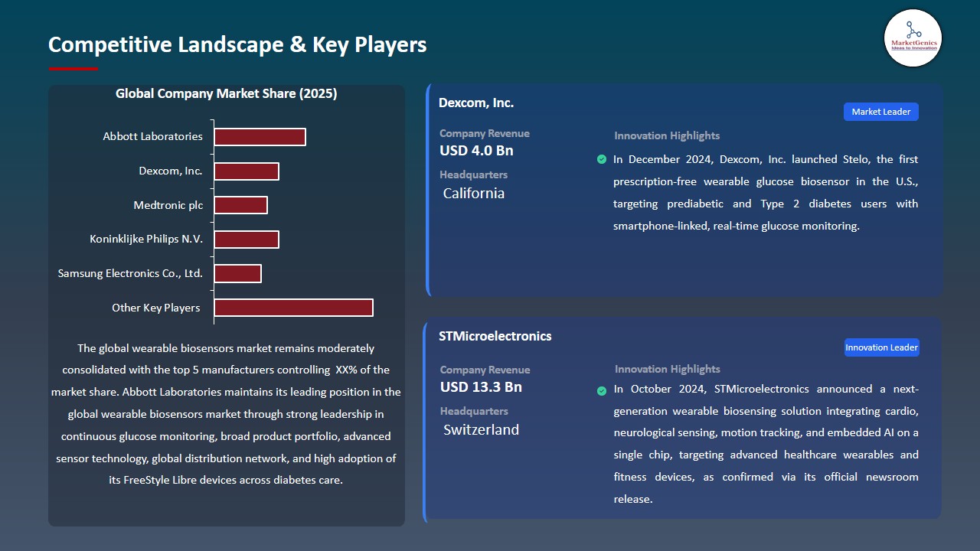Click Company Revenue label in Dexcom card
Screen dimensions: 980x551
[x=485, y=133]
